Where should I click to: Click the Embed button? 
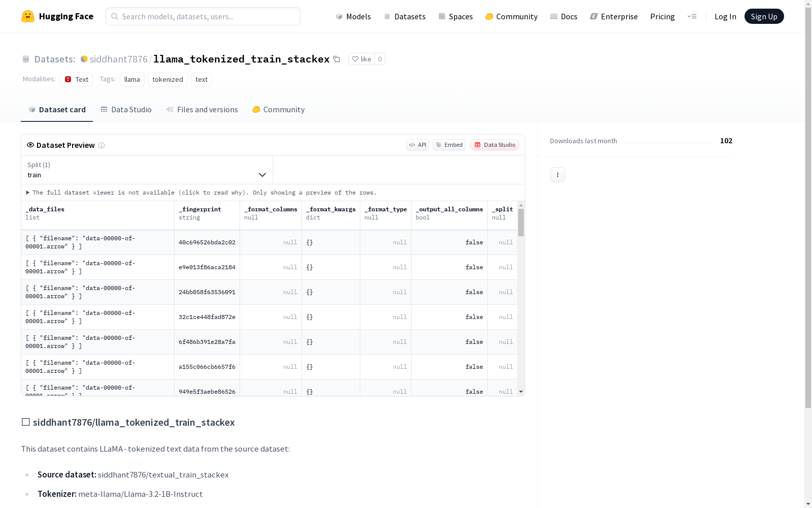tap(449, 145)
